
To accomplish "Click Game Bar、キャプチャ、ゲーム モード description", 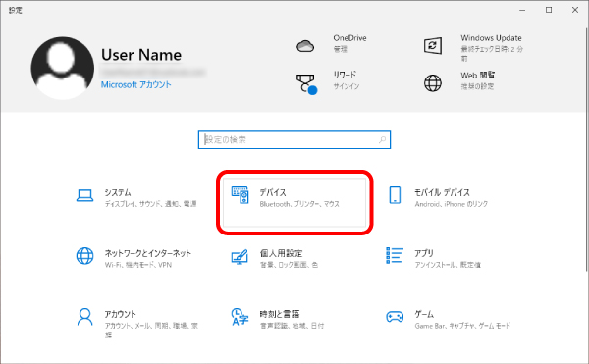I will [462, 326].
